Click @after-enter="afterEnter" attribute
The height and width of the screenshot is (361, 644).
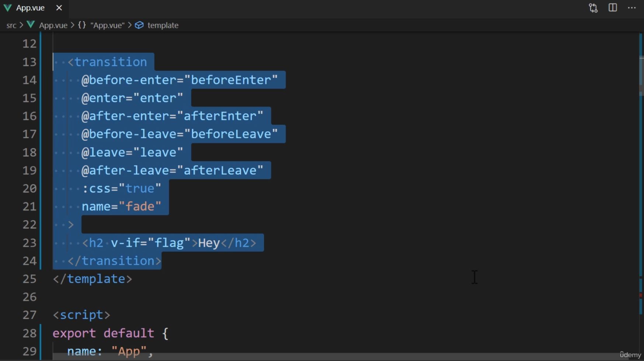[172, 116]
